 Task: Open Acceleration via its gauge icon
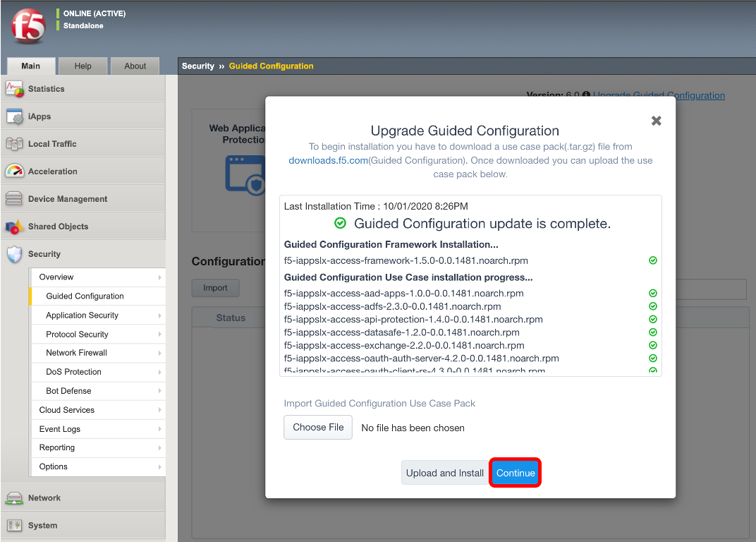click(x=15, y=171)
